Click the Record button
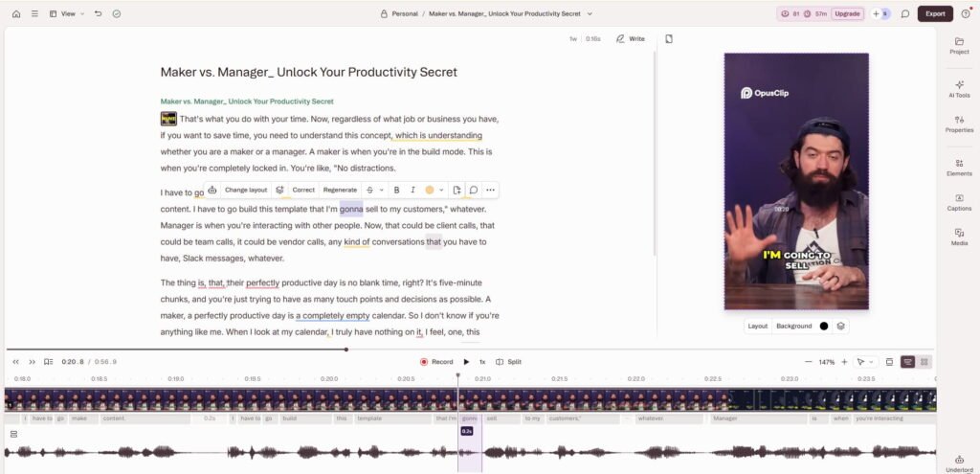The height and width of the screenshot is (474, 980). pyautogui.click(x=436, y=361)
